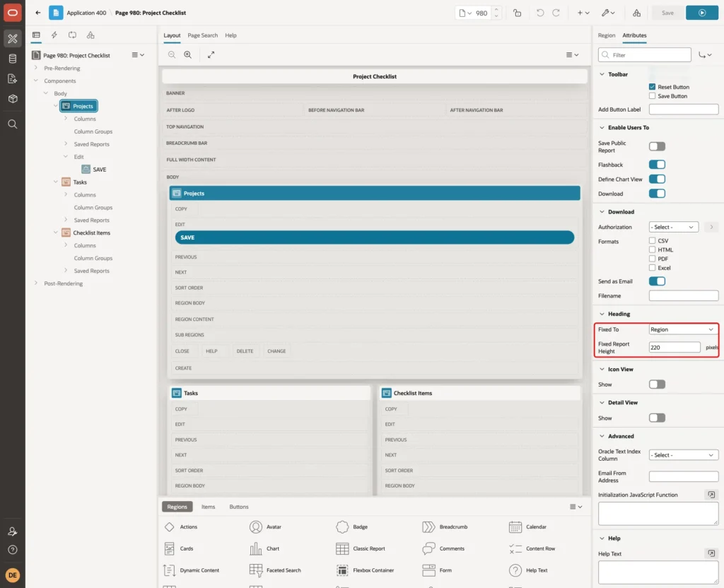
Task: Select the Buttons gallery tab
Action: [239, 507]
